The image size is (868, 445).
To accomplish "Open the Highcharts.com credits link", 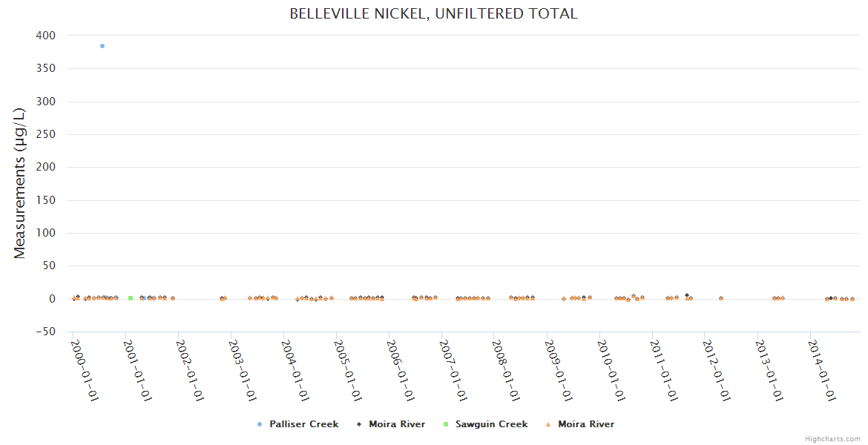I will (832, 439).
